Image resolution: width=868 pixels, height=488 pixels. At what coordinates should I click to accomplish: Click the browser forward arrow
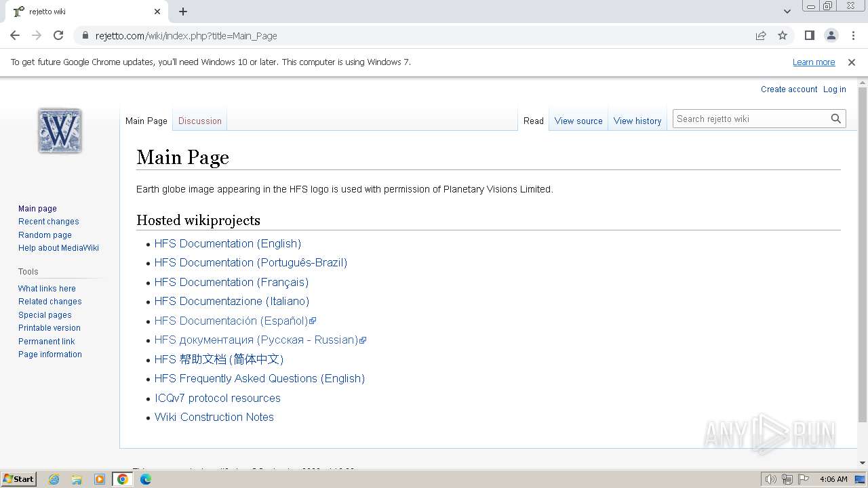click(x=37, y=35)
